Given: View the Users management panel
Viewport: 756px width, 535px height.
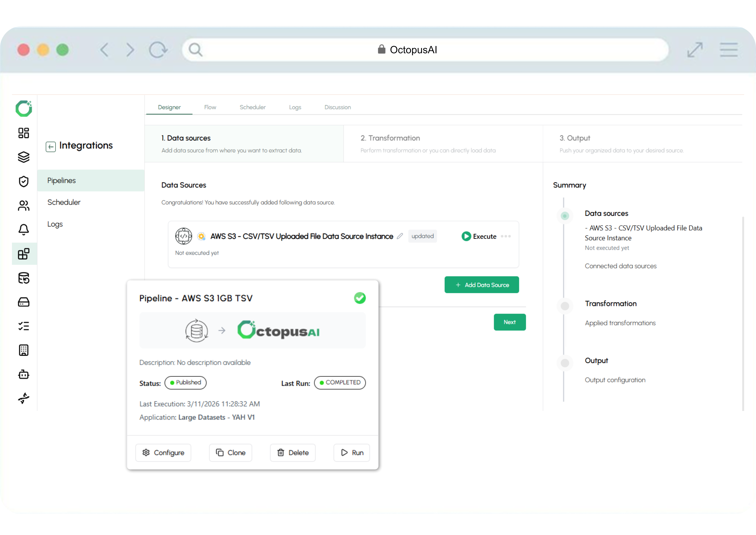Looking at the screenshot, I should coord(24,206).
